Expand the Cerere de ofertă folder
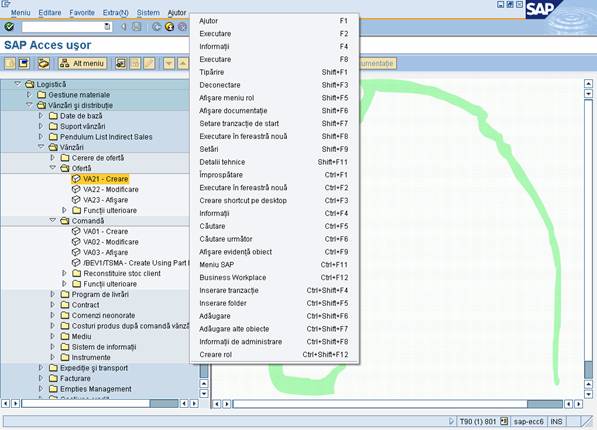The image size is (597, 430). click(53, 157)
